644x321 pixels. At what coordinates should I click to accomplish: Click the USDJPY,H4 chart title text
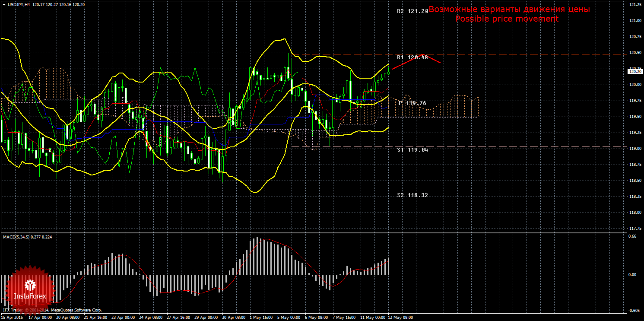click(19, 4)
